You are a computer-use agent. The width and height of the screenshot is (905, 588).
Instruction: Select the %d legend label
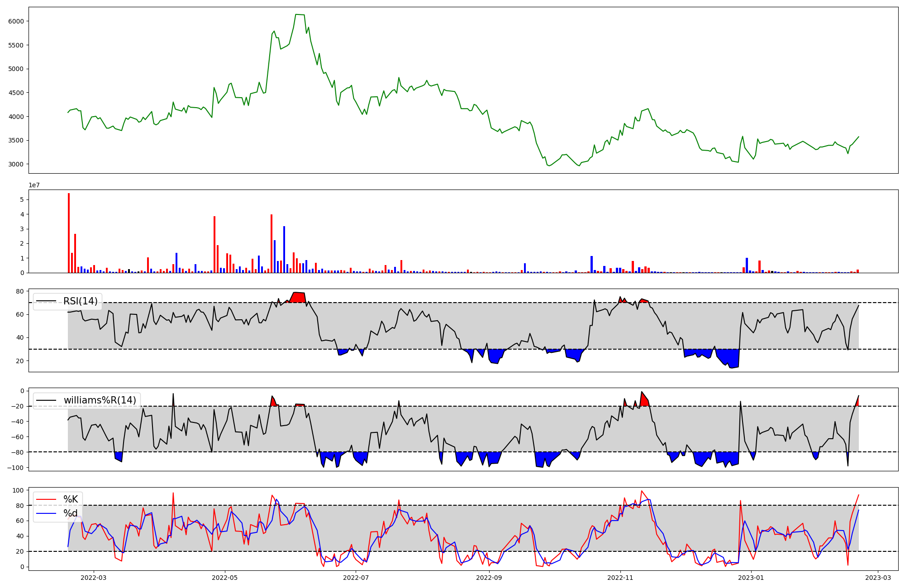coord(71,513)
